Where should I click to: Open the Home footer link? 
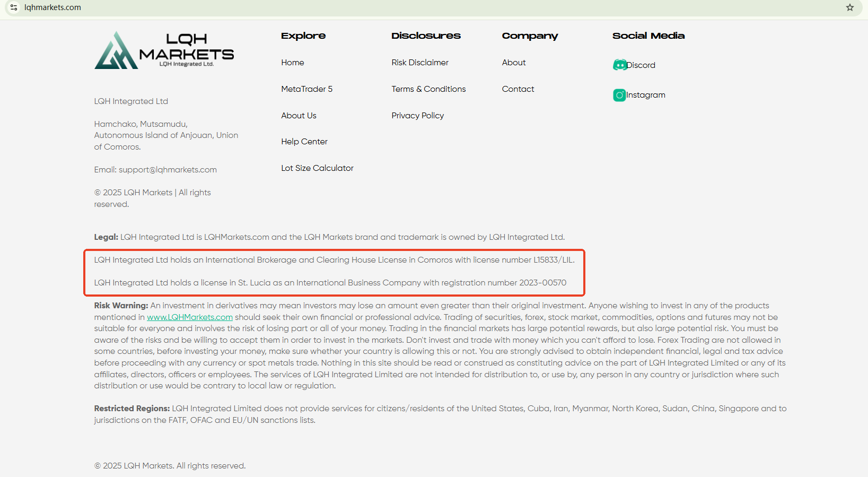coord(293,63)
